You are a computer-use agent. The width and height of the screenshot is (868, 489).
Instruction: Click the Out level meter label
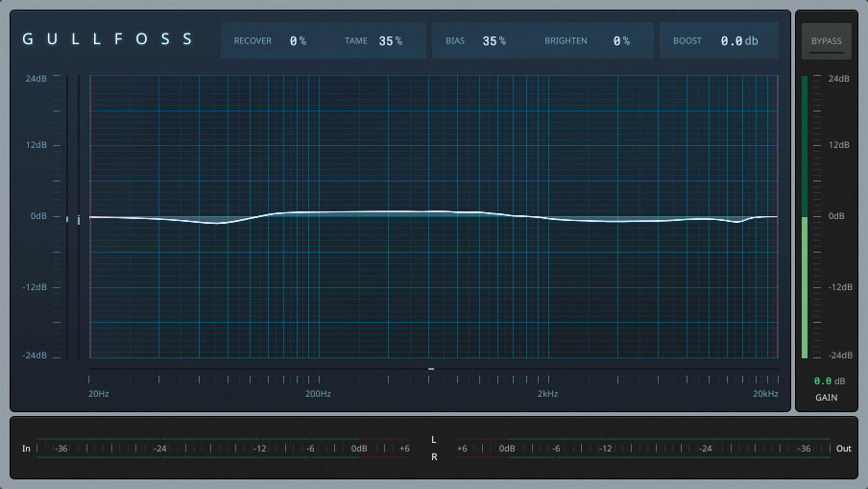pos(844,449)
